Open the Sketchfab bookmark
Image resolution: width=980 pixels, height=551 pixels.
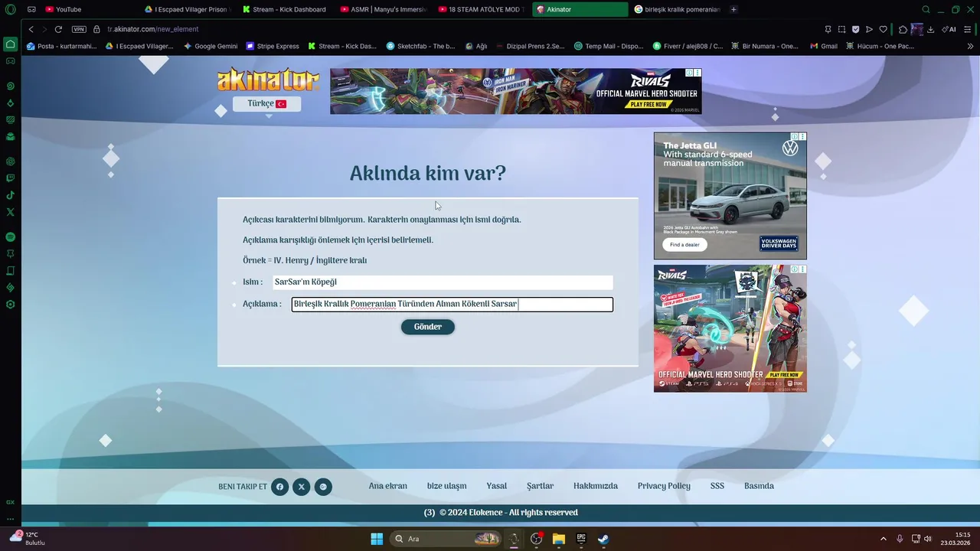point(420,46)
